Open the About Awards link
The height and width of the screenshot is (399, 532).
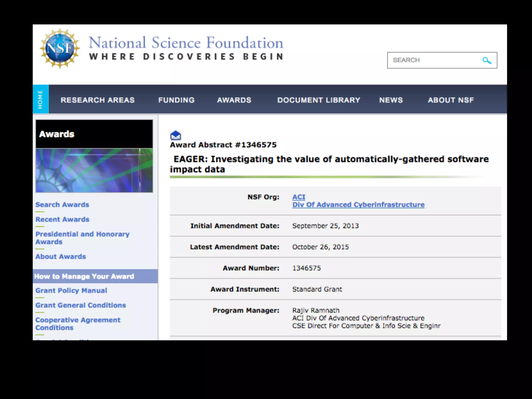pos(61,257)
